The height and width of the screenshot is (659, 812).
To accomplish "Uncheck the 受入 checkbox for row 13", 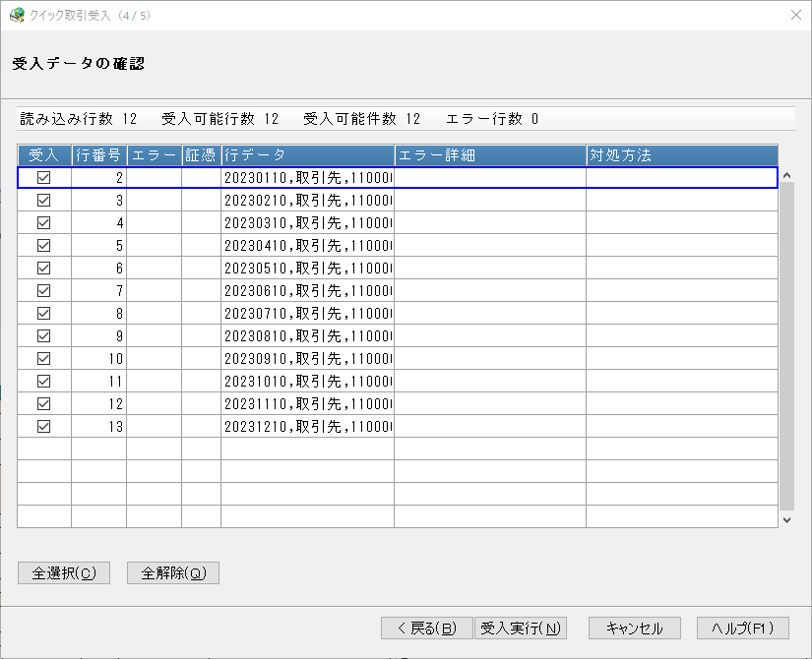I will [44, 427].
